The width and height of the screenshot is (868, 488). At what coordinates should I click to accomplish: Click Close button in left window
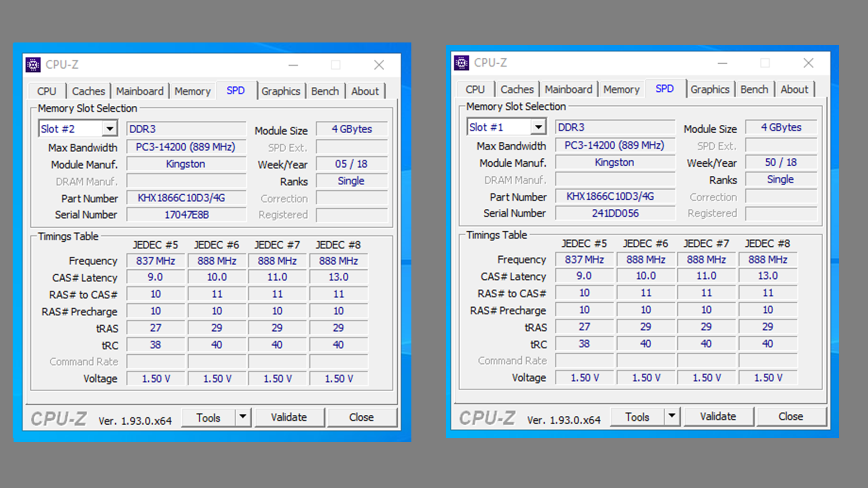tap(361, 417)
